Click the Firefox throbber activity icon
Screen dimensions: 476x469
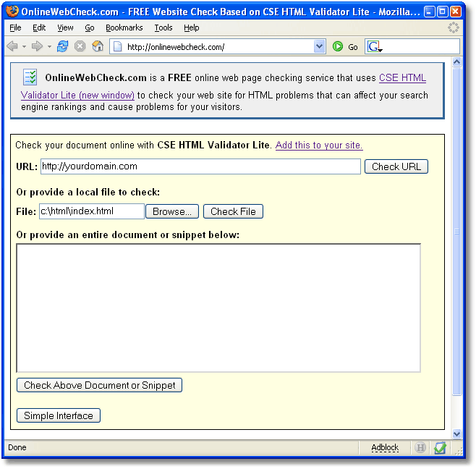454,28
